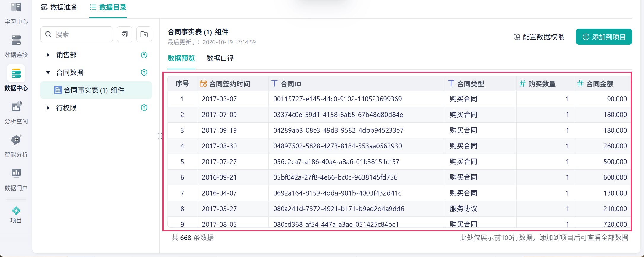Click the number type icon in 合同金额 header
This screenshot has width=644, height=257.
tap(580, 84)
